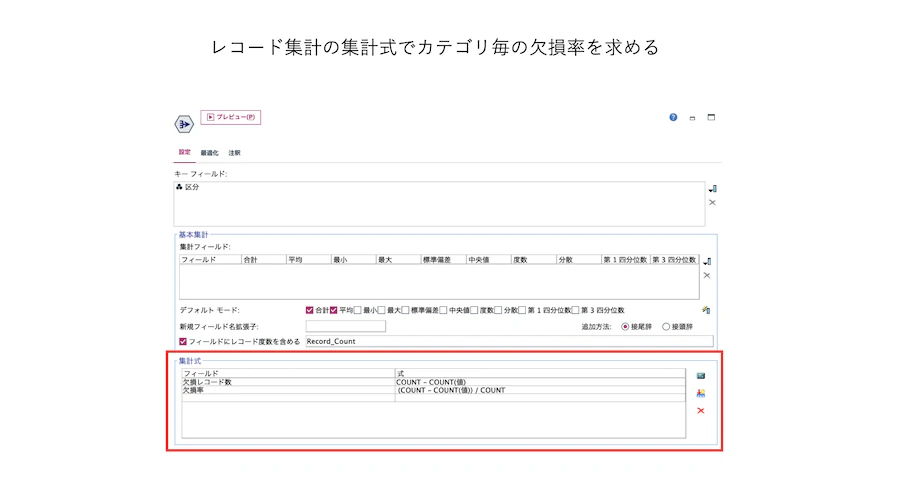
Task: Minimize the dialog with the small window icon
Action: point(692,118)
